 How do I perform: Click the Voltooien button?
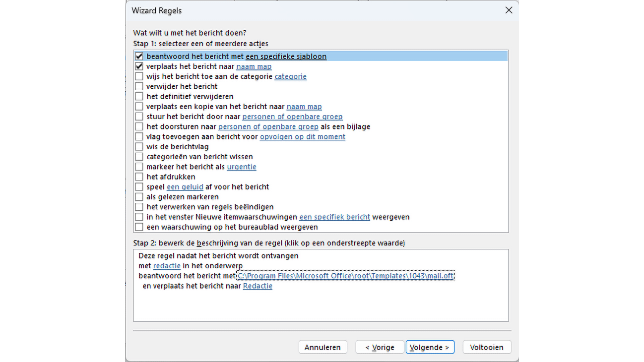[487, 347]
